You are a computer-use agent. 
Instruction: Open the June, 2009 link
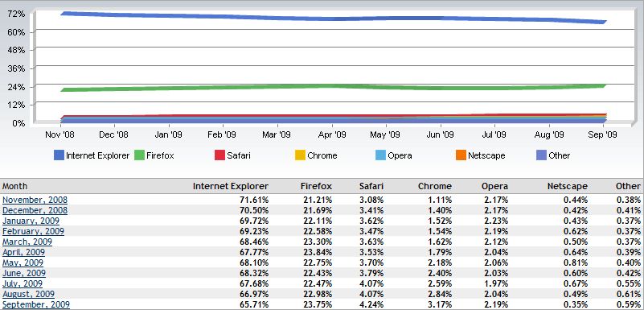pyautogui.click(x=24, y=273)
